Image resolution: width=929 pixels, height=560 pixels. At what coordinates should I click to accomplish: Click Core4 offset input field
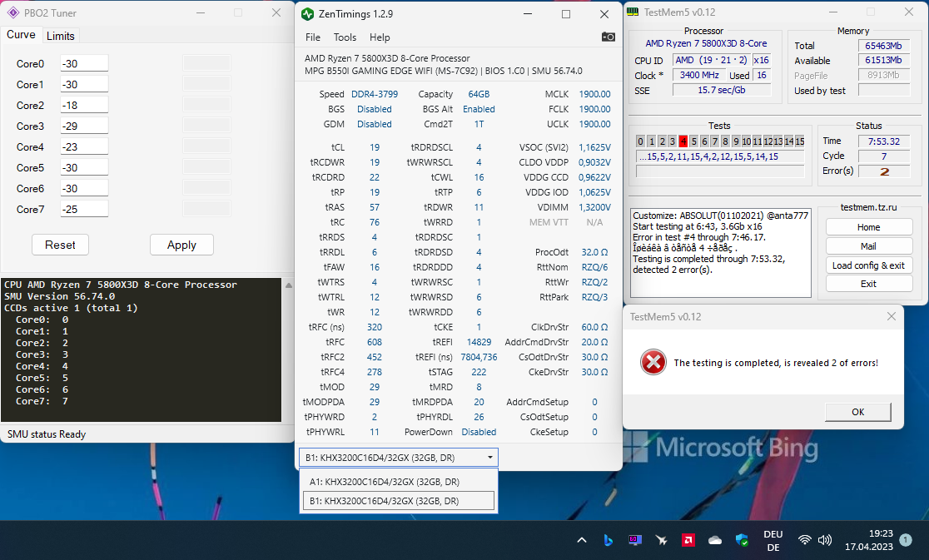click(x=84, y=146)
